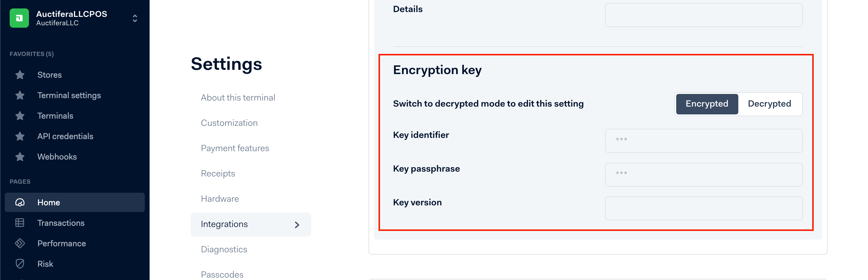Switch to Decrypted mode
Screen dimensions: 868x280
[x=769, y=104]
